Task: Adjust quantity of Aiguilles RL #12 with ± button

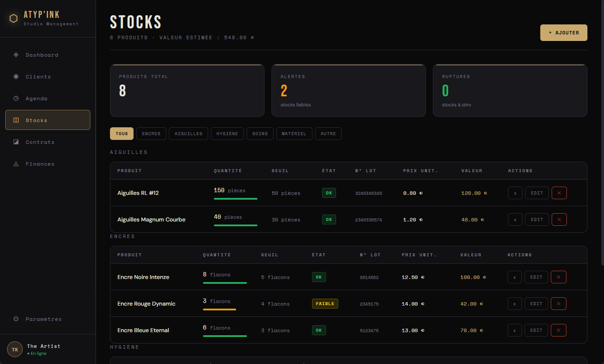Action: click(x=515, y=193)
